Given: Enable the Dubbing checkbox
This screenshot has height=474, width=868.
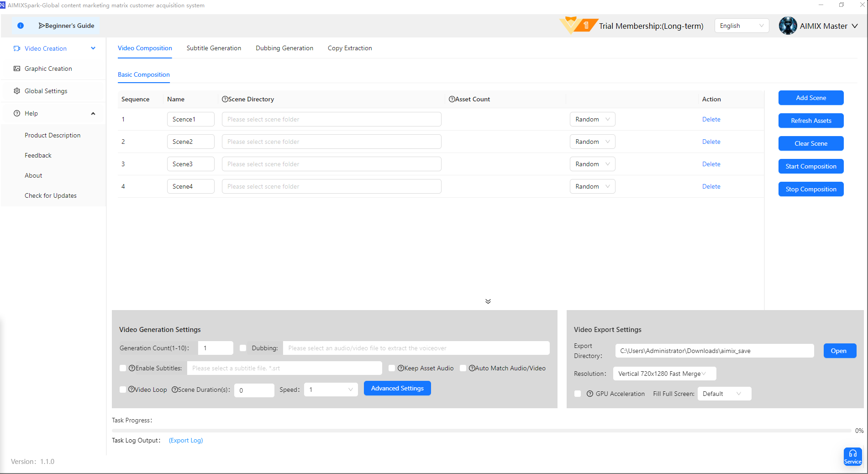Looking at the screenshot, I should coord(243,348).
